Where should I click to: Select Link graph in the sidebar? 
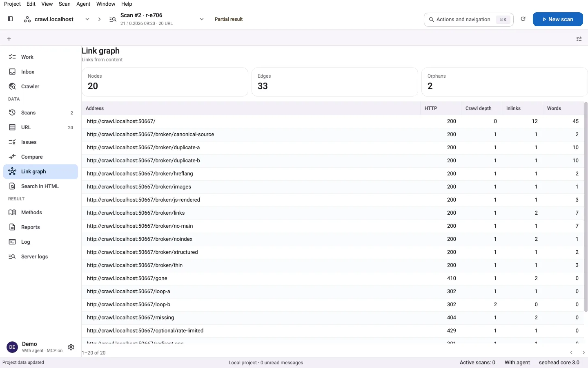click(40, 171)
